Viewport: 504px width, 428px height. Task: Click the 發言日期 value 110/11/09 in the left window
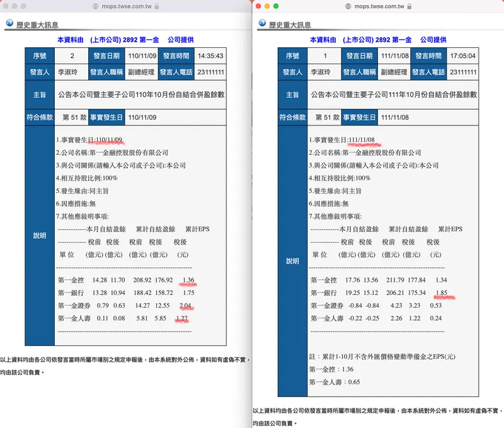(142, 56)
